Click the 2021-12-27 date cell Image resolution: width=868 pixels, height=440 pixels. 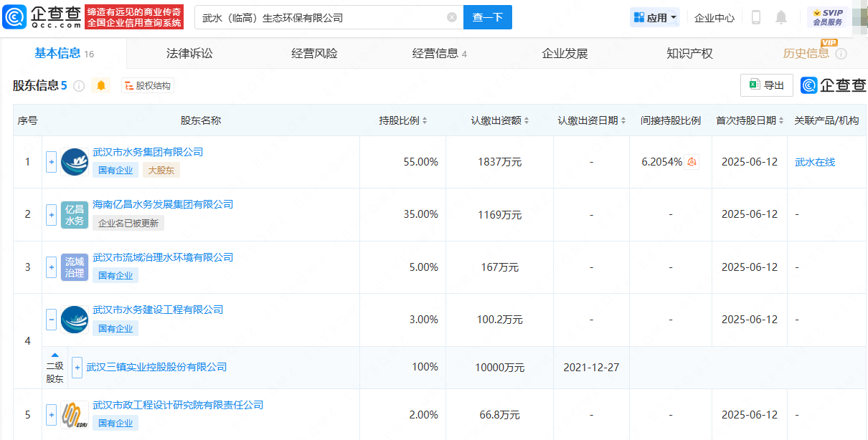(591, 367)
